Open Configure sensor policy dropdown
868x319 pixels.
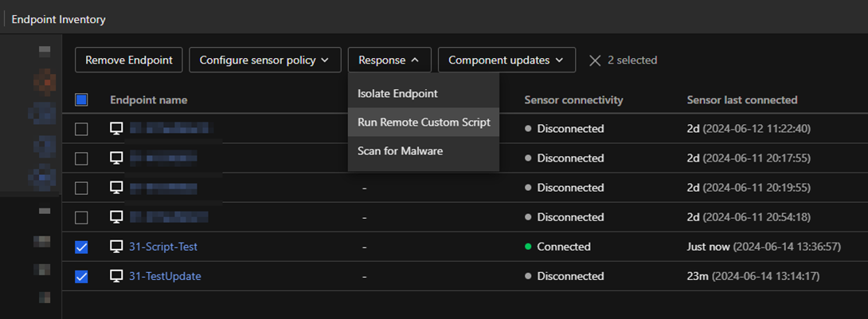pyautogui.click(x=264, y=60)
